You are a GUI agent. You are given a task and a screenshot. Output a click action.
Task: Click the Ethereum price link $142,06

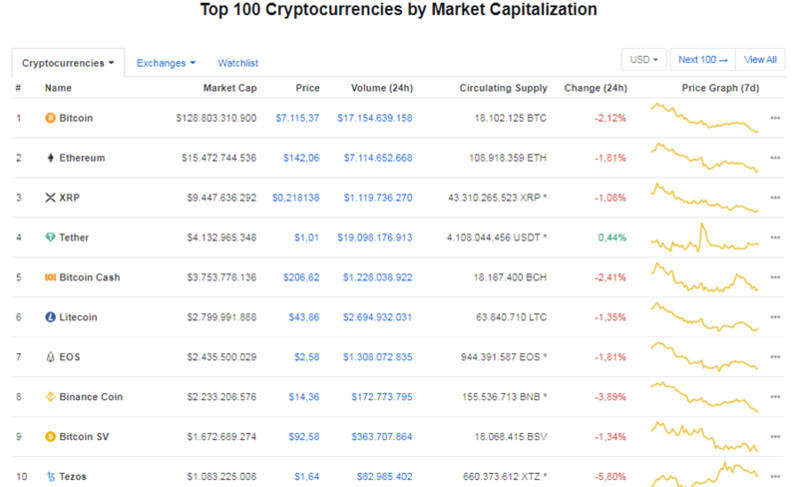click(300, 158)
